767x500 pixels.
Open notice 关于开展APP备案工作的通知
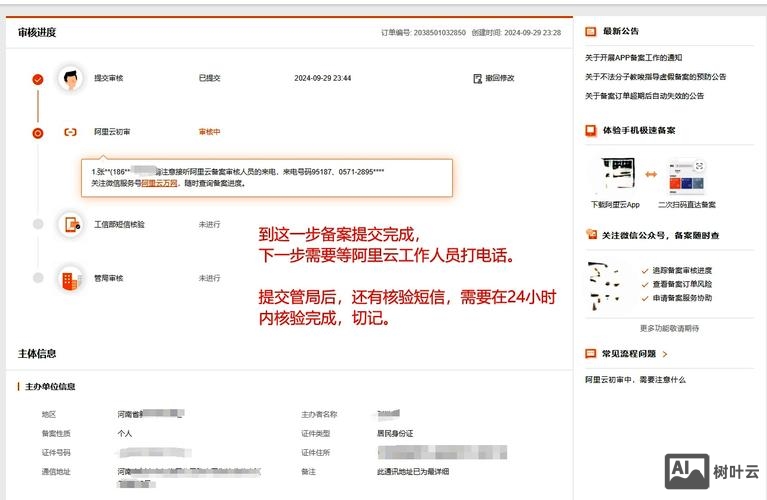[x=633, y=57]
